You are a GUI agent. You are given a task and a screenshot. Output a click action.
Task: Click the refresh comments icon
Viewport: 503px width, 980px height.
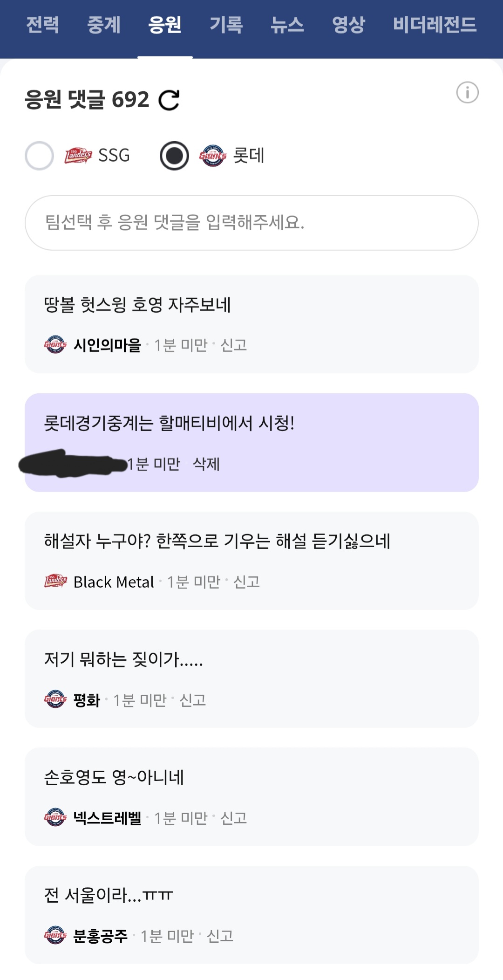[x=169, y=100]
